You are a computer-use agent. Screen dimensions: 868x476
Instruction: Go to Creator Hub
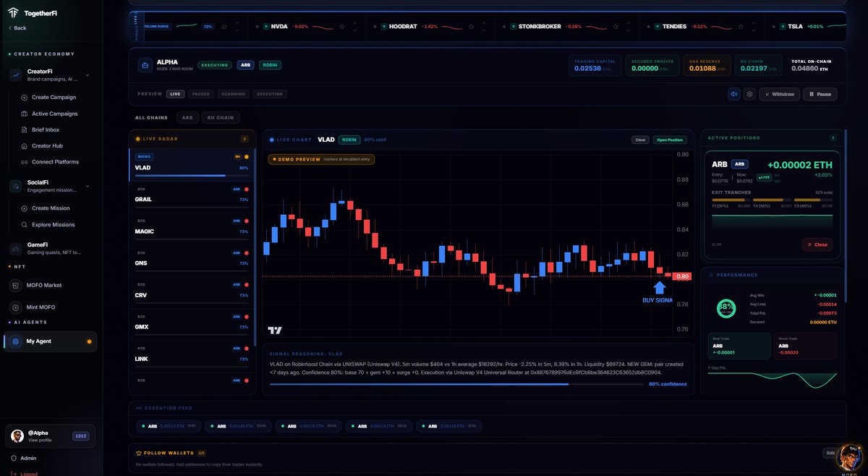(x=42, y=145)
